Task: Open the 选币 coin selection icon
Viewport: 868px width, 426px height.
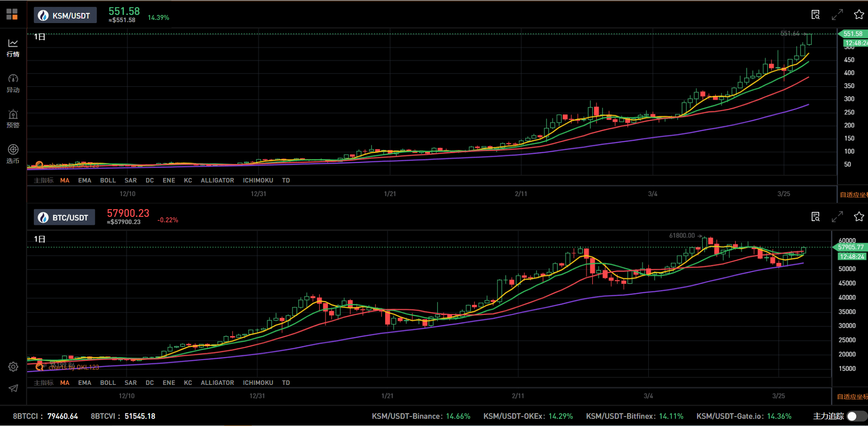Action: pos(13,154)
